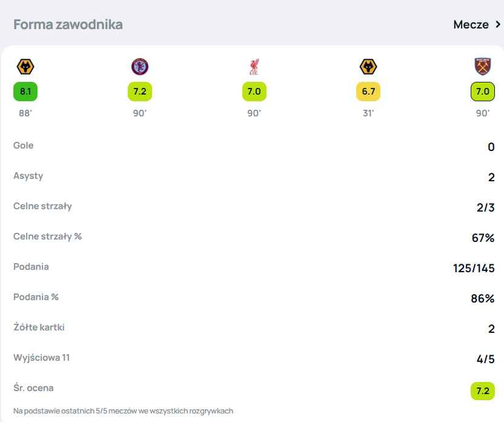Open the match rated 7.2 at top
The height and width of the screenshot is (422, 504).
click(139, 92)
